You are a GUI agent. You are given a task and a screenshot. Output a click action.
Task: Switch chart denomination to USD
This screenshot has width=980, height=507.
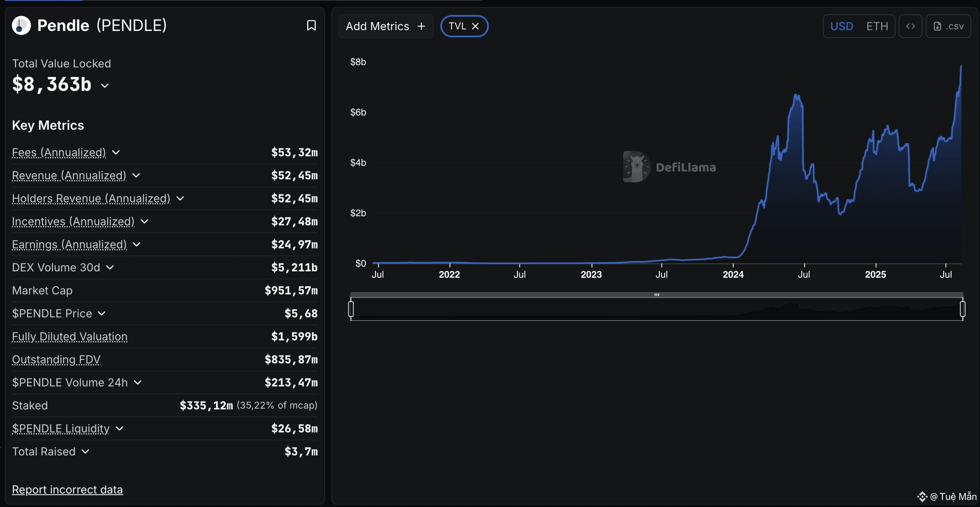coord(842,26)
